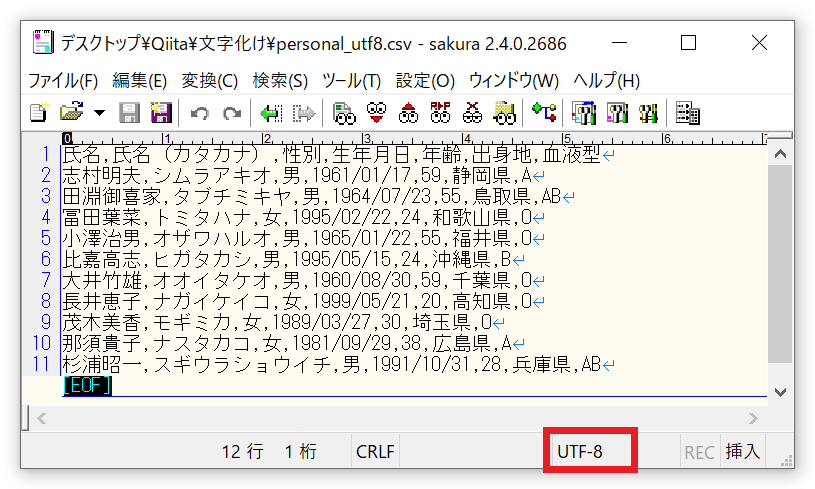Open type-specific settings with the middle wrench icon
The height and width of the screenshot is (489, 815).
[x=616, y=113]
